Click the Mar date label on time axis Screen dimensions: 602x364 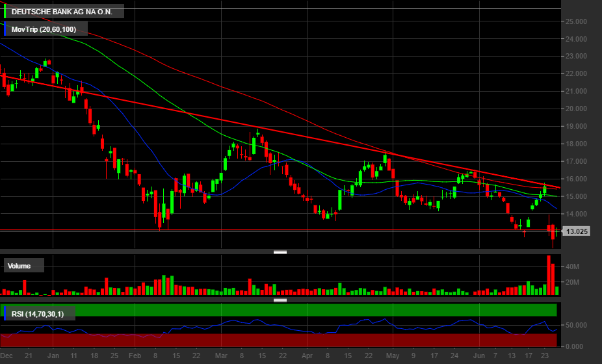(x=221, y=356)
